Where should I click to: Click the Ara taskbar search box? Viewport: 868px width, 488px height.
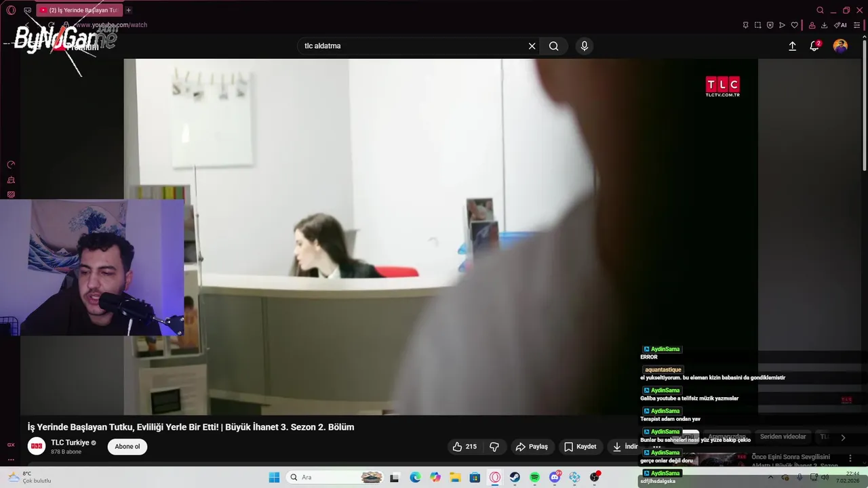tap(336, 477)
